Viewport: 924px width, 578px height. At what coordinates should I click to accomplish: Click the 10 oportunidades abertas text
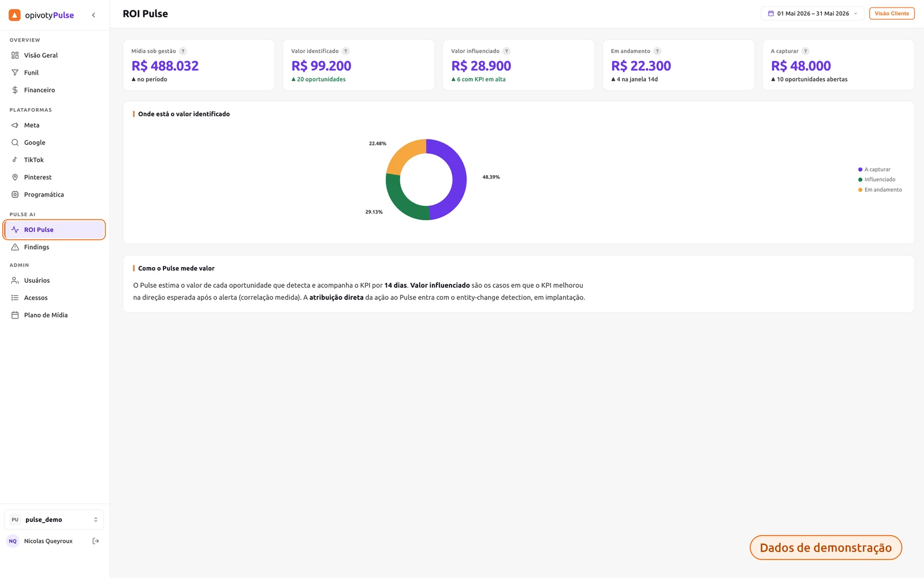(812, 80)
